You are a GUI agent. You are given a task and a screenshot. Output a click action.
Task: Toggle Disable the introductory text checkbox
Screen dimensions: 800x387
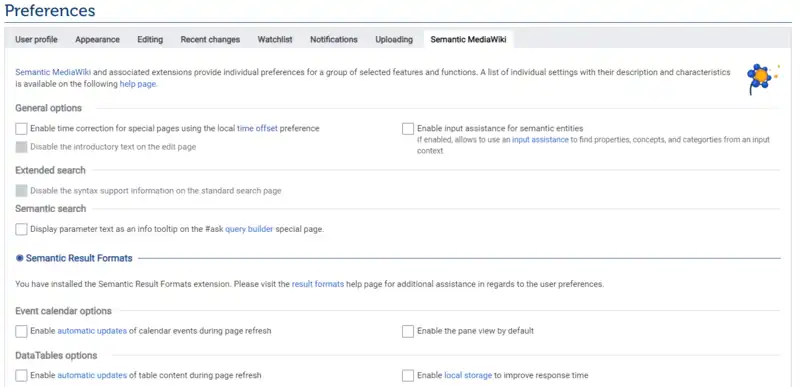pos(21,147)
